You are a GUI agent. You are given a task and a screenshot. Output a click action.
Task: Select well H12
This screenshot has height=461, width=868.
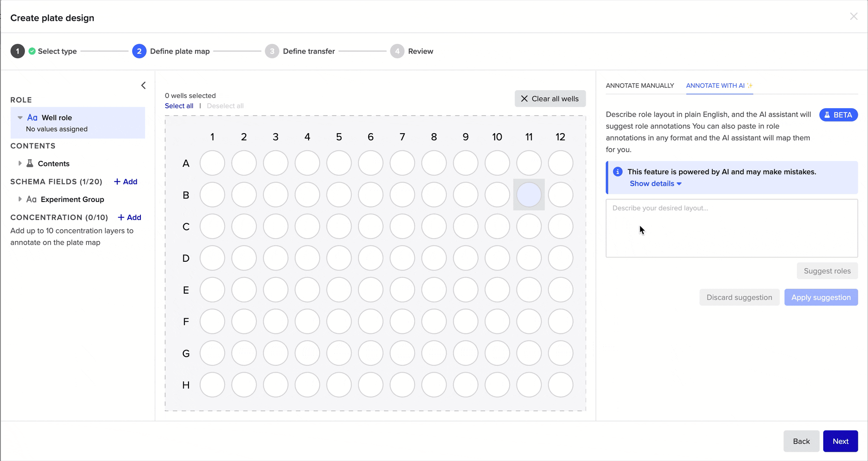click(x=560, y=385)
